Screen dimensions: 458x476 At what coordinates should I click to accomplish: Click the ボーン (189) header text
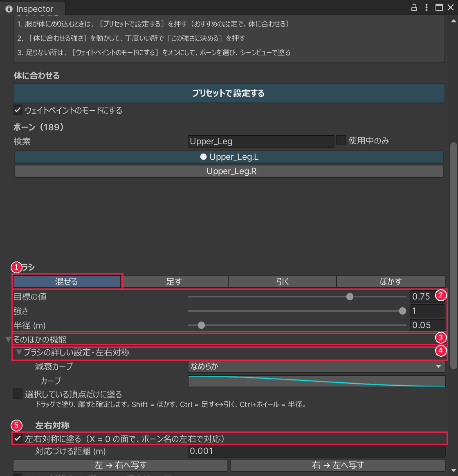tap(38, 127)
